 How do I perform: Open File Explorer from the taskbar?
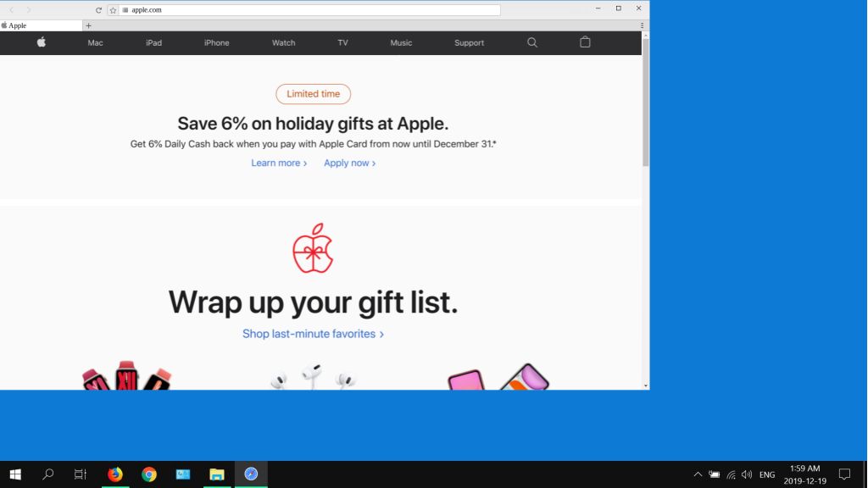pos(217,474)
